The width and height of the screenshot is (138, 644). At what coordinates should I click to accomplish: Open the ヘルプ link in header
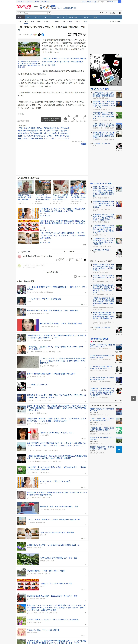(94, 2)
